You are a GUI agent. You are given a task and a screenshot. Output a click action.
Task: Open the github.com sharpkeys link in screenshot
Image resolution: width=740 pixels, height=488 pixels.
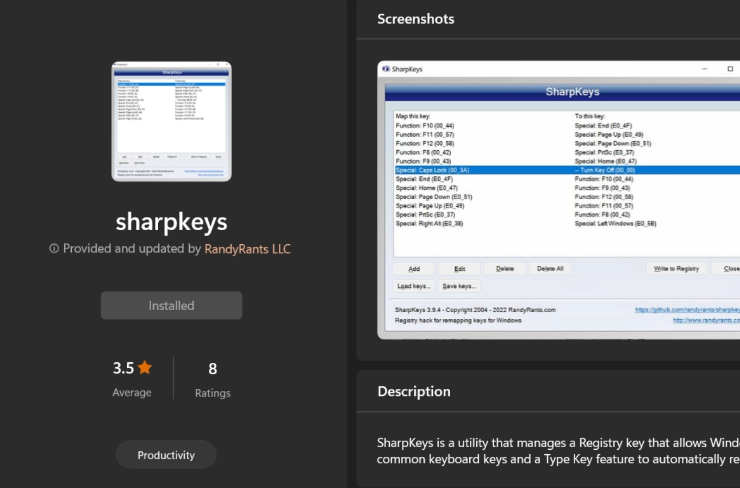[687, 310]
